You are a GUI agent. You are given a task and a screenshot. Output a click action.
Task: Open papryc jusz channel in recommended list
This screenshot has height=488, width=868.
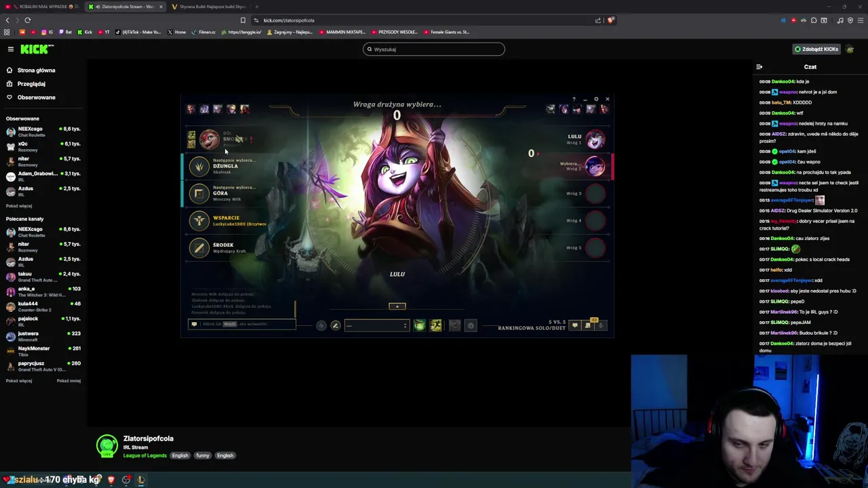[43, 366]
